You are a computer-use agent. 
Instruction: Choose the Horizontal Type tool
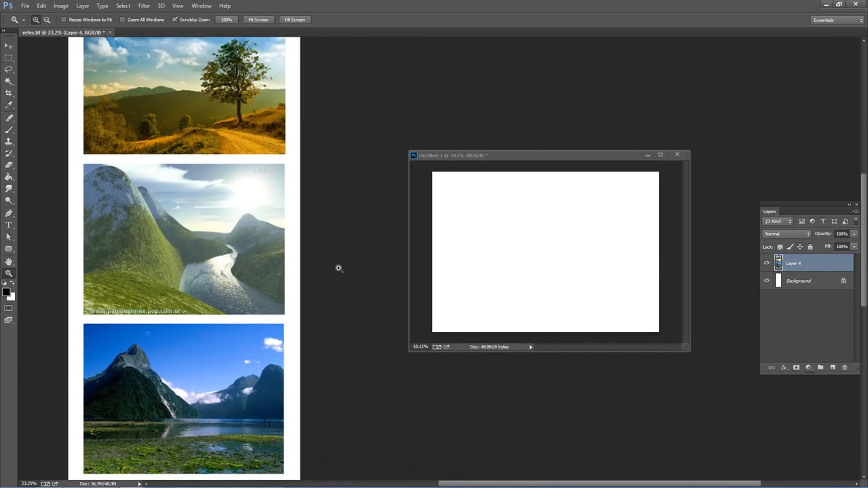[x=9, y=225]
